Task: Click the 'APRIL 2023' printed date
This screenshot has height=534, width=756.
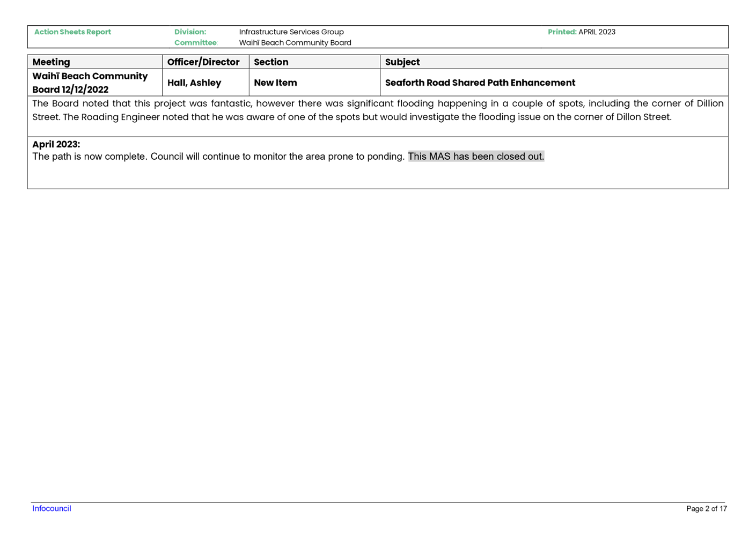Action: tap(597, 32)
